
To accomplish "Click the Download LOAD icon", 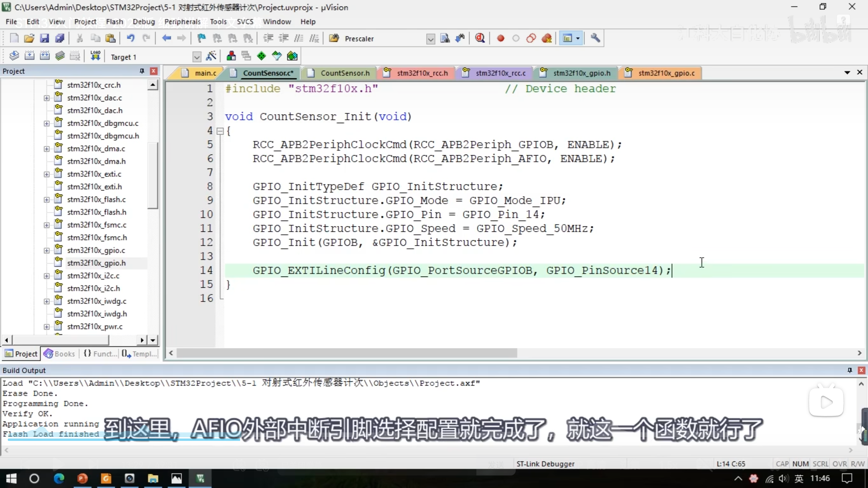I will pos(95,56).
